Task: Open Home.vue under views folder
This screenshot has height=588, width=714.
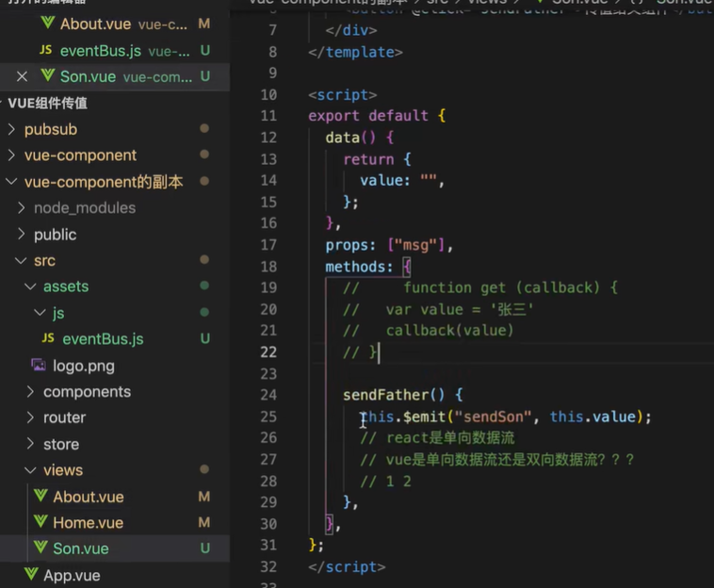Action: click(88, 523)
